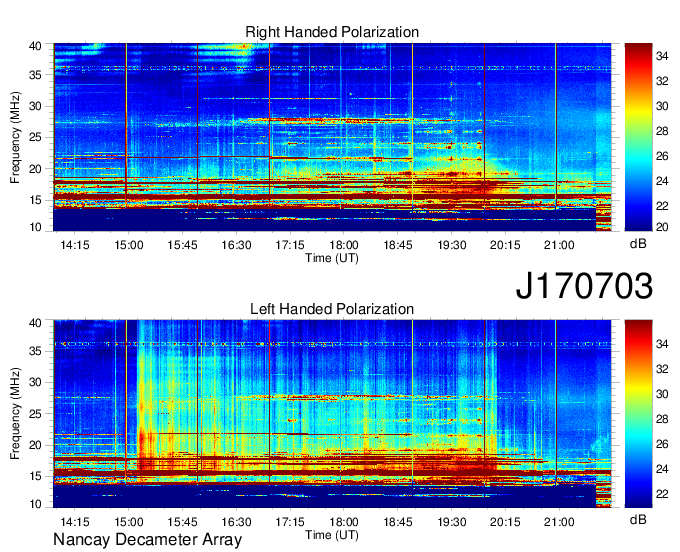Screen dimensions: 680x552
Task: Click the 26 dB value on the top colorbar
Action: [662, 156]
